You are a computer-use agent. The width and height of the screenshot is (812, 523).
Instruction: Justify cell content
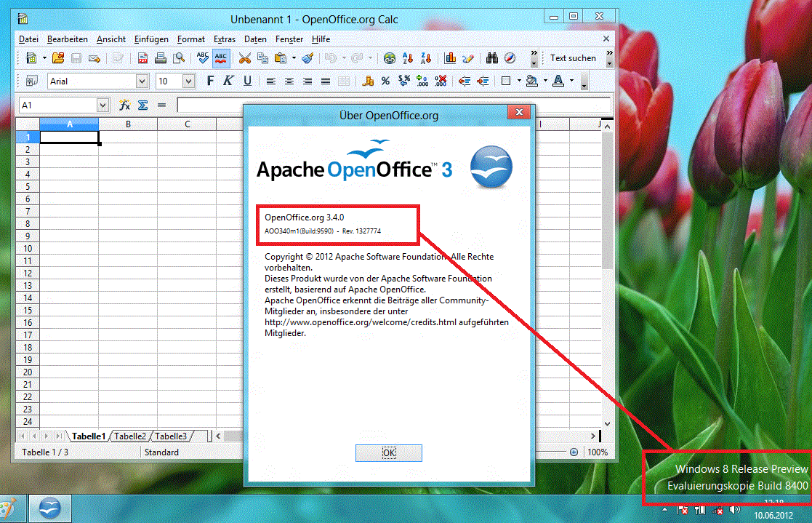click(x=325, y=81)
